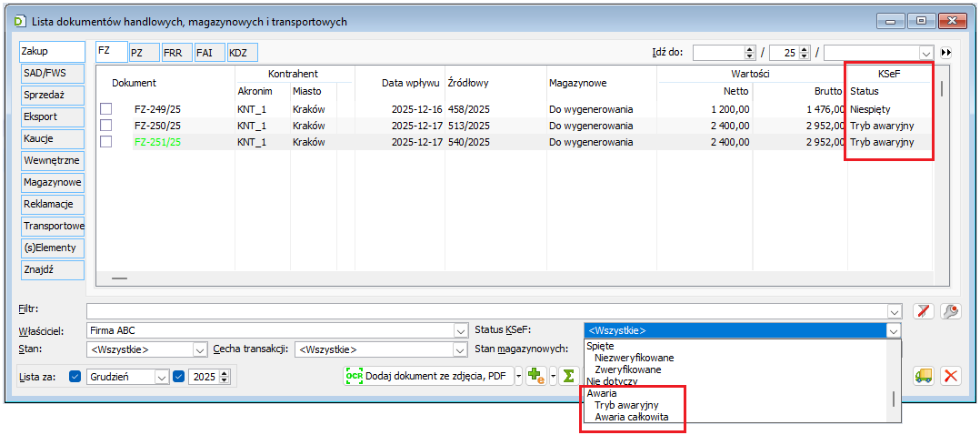Click the window title bar document icon
The height and width of the screenshot is (435, 980).
[x=20, y=22]
